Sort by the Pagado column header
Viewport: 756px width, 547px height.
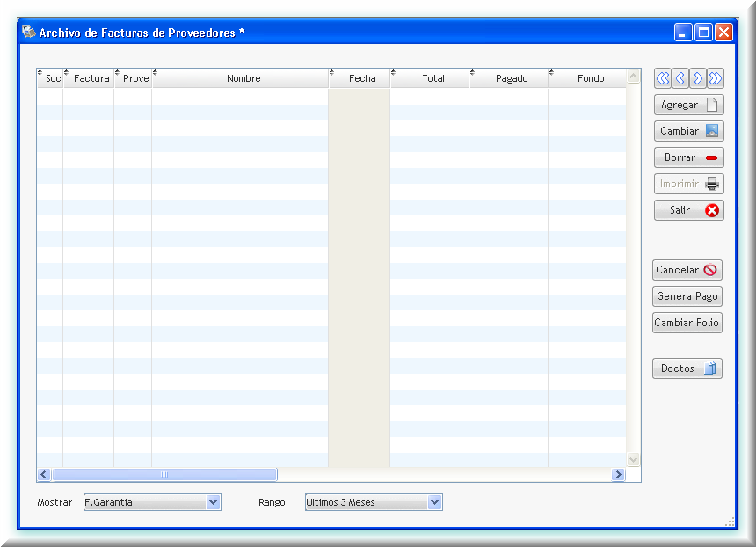coord(509,78)
